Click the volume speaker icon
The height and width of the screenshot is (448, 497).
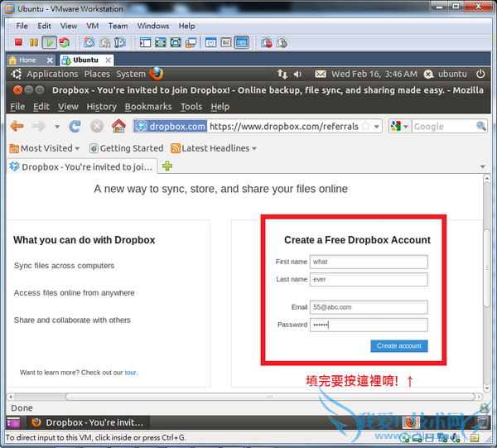297,74
